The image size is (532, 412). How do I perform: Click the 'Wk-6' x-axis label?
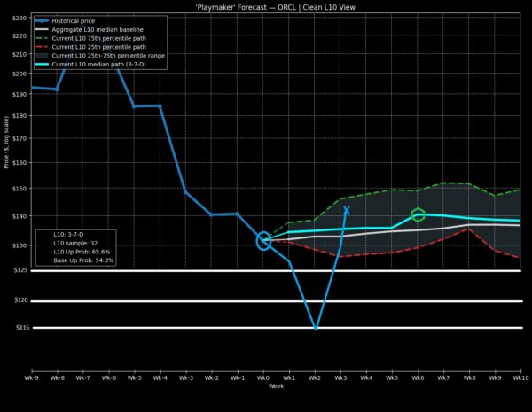click(108, 377)
